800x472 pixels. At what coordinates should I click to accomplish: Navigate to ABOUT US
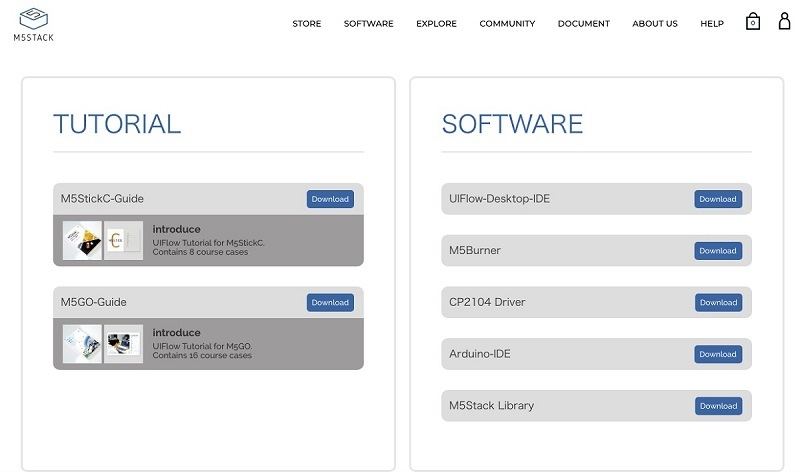654,24
